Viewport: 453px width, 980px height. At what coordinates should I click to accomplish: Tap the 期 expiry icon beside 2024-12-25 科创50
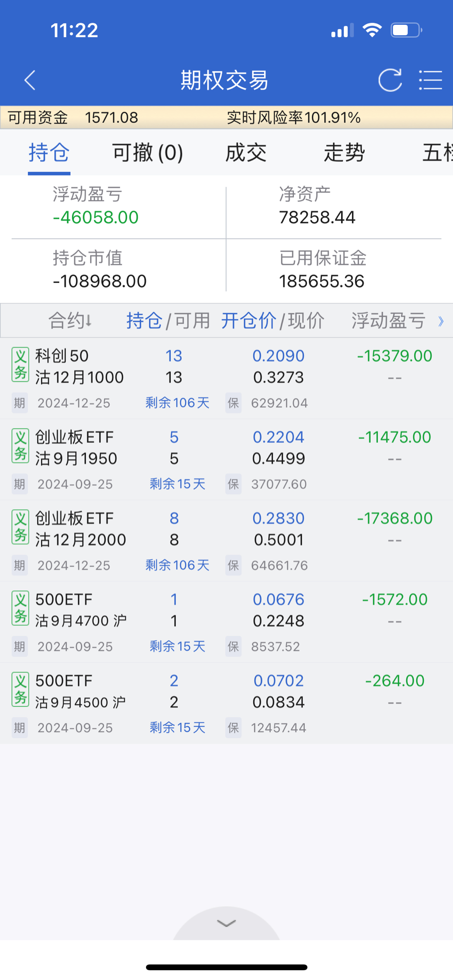tap(19, 403)
